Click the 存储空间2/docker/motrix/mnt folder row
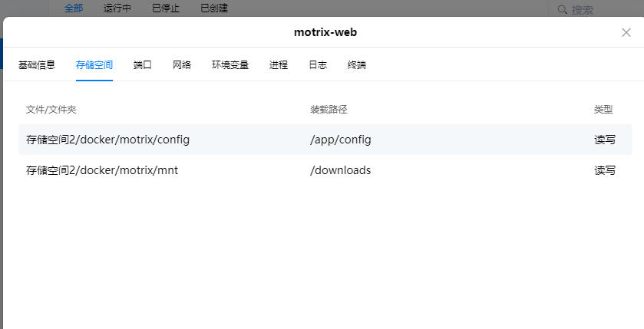Viewport: 644px width, 329px height. coord(102,170)
